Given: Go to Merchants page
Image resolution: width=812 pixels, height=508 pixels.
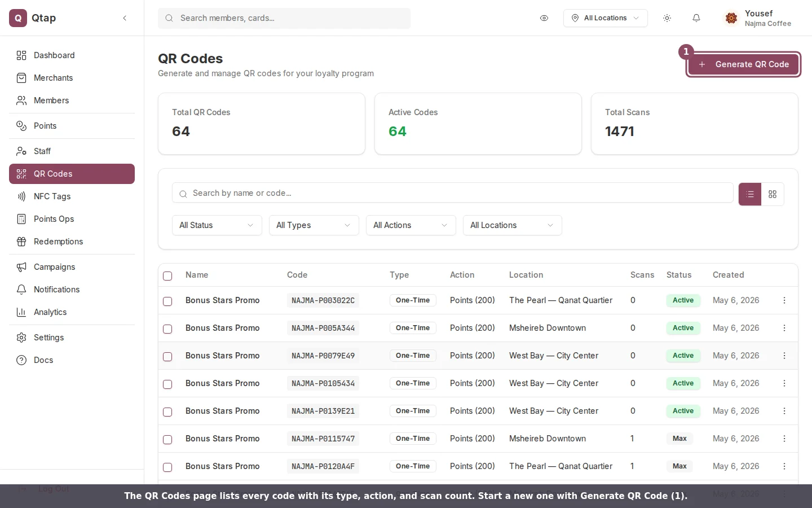Looking at the screenshot, I should [x=72, y=78].
